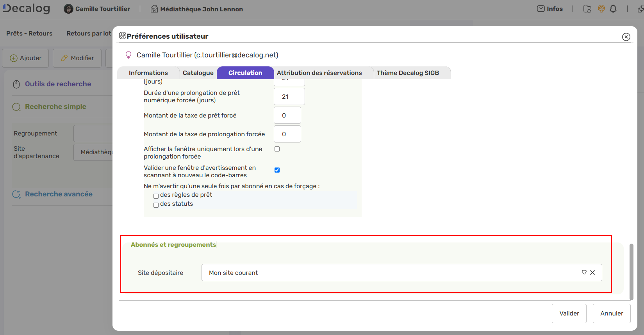This screenshot has height=335, width=644.
Task: Open the Attribution des réservations tab
Action: click(x=319, y=73)
